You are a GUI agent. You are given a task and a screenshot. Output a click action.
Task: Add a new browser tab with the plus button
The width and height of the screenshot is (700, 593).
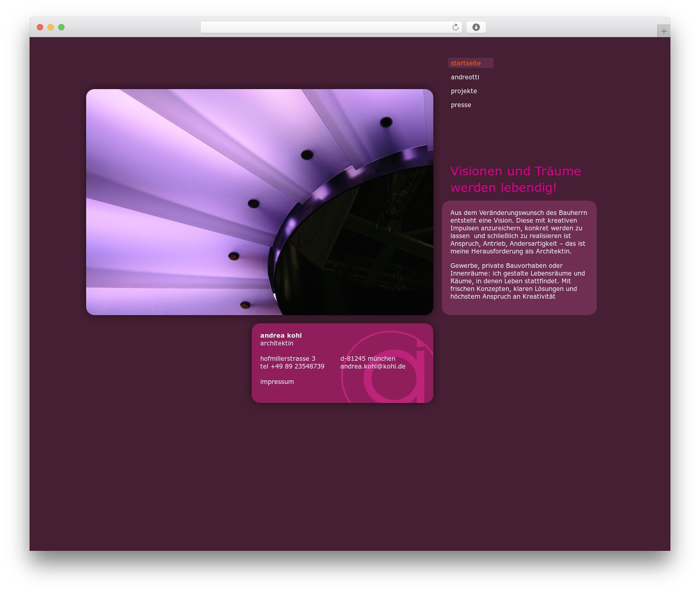pyautogui.click(x=663, y=31)
